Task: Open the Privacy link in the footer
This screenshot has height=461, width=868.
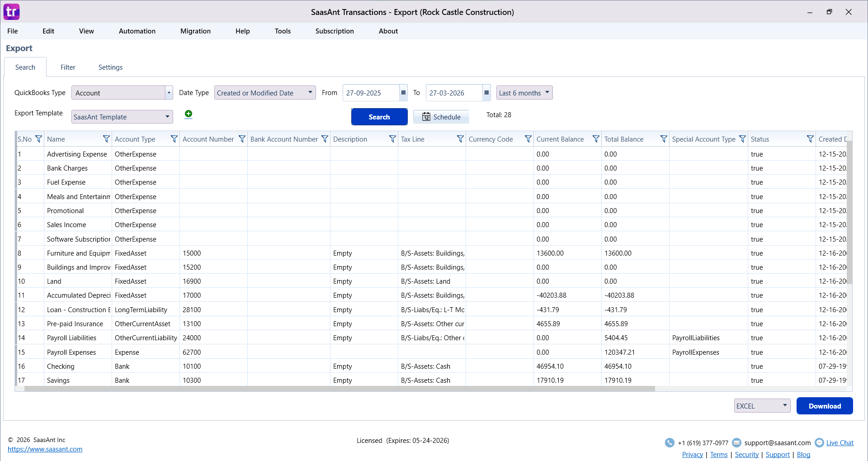Action: pyautogui.click(x=692, y=454)
